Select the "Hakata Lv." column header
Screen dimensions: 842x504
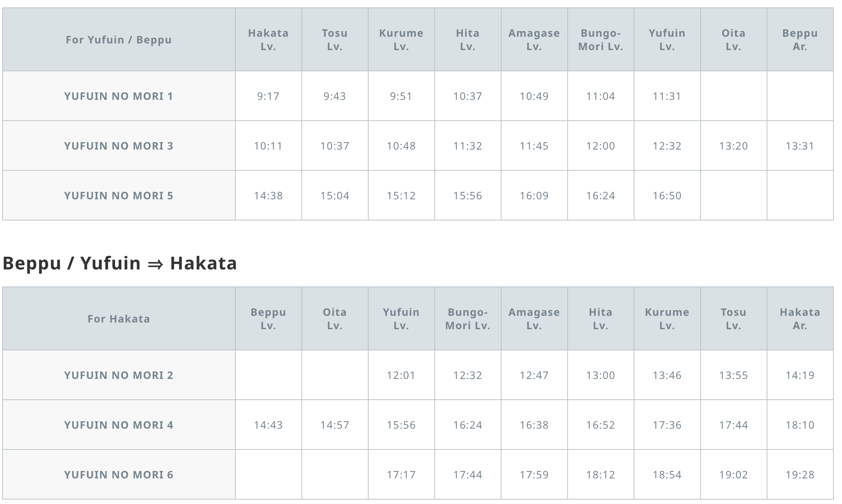268,40
